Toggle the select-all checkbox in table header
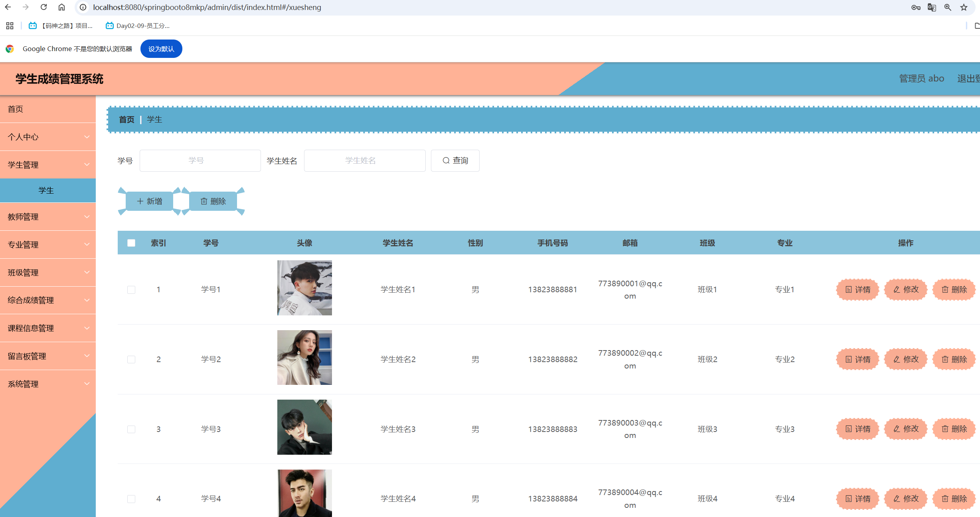 pos(131,243)
